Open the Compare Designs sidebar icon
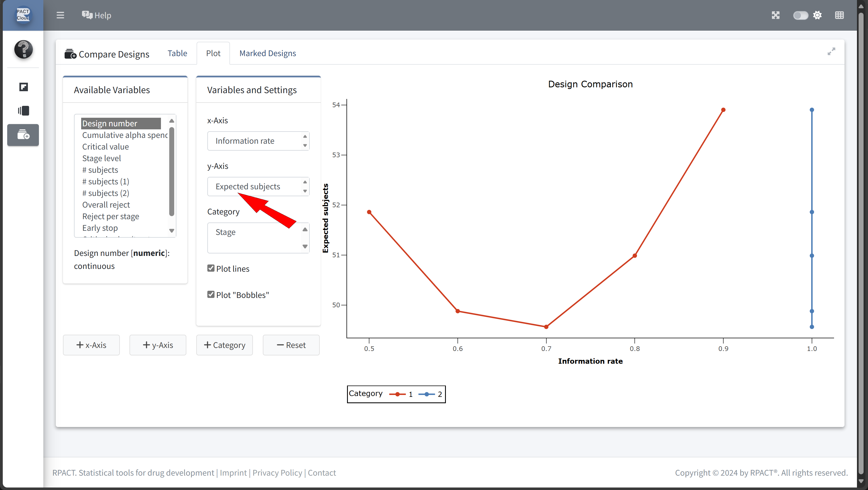This screenshot has height=490, width=868. click(x=23, y=135)
